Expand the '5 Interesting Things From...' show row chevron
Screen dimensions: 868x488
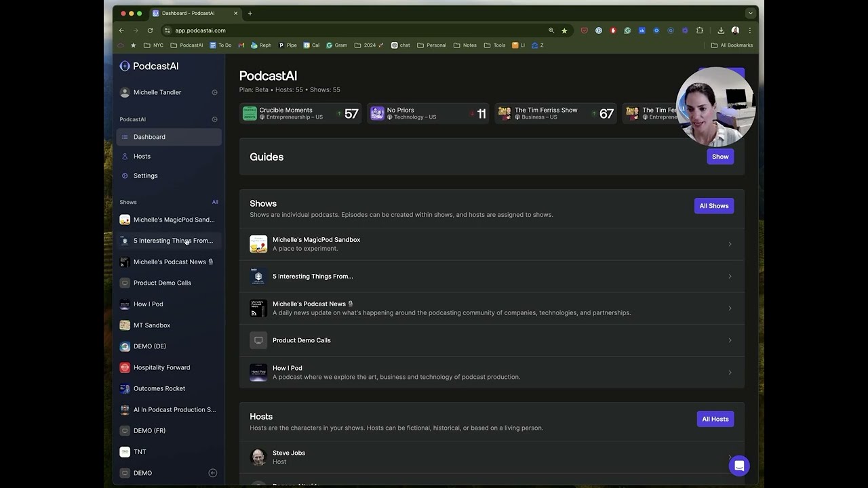click(x=730, y=276)
